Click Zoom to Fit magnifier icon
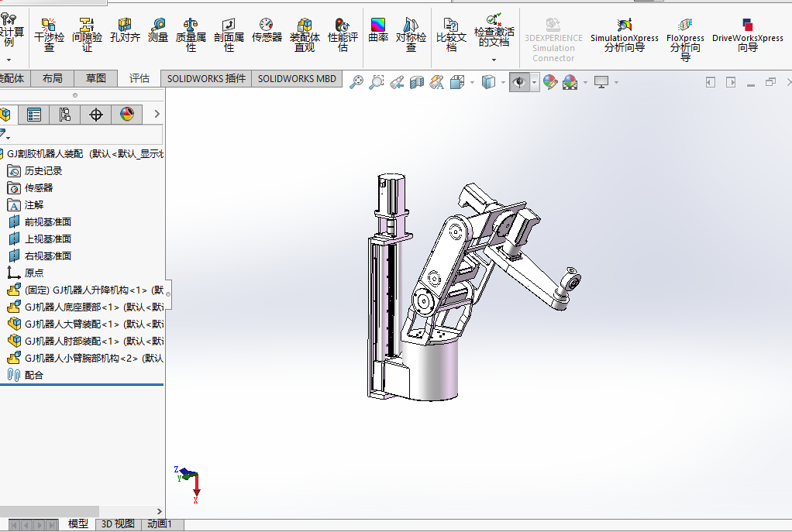The height and width of the screenshot is (532, 792). tap(356, 82)
